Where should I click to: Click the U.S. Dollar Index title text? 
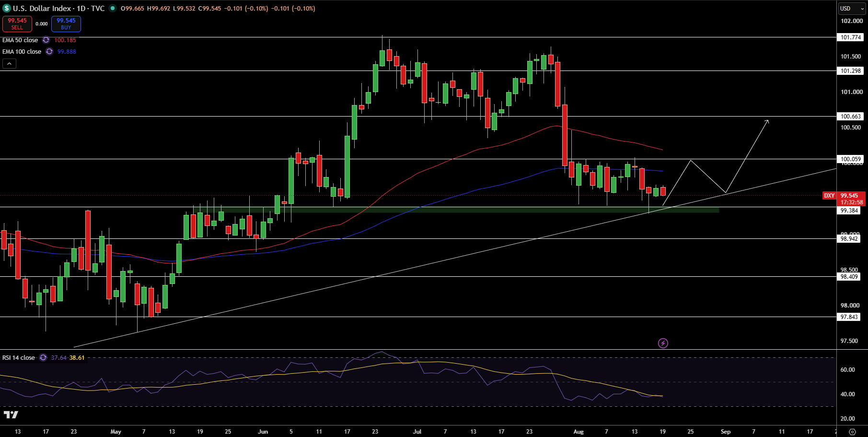[x=41, y=8]
